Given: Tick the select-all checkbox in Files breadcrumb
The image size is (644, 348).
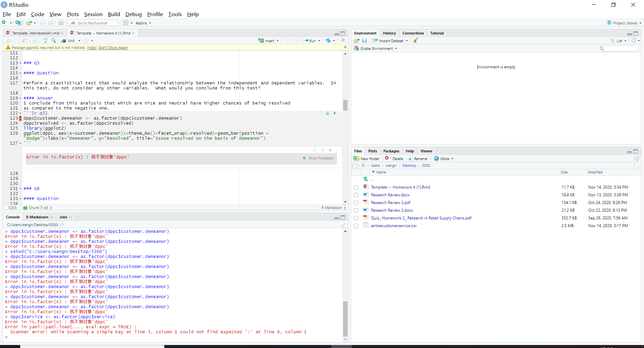Looking at the screenshot, I should coord(355,166).
